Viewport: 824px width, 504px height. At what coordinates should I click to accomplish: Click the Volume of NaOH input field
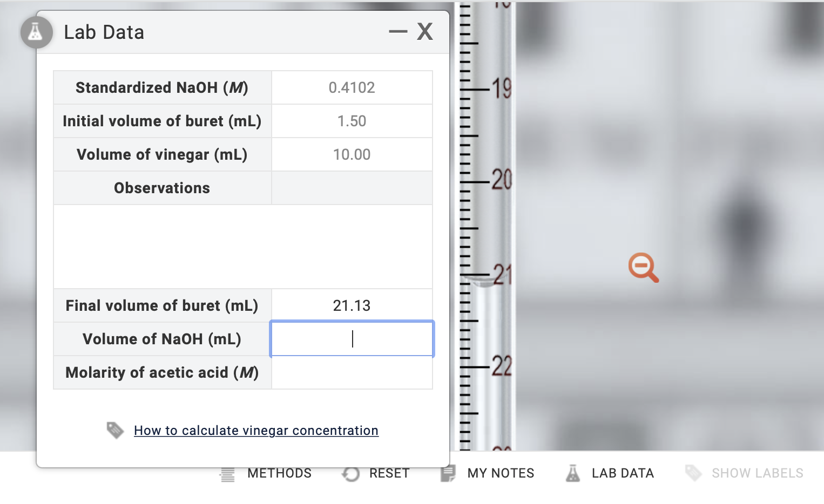pyautogui.click(x=352, y=338)
